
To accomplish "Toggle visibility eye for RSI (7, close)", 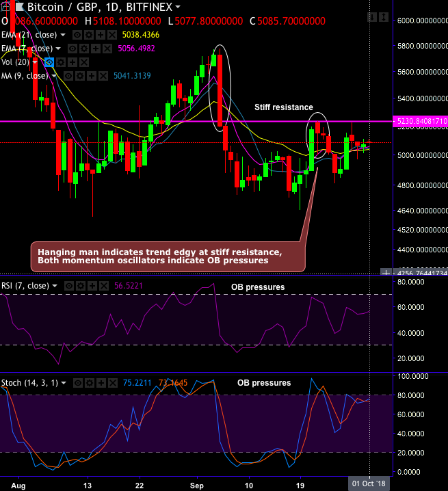I will [x=69, y=286].
